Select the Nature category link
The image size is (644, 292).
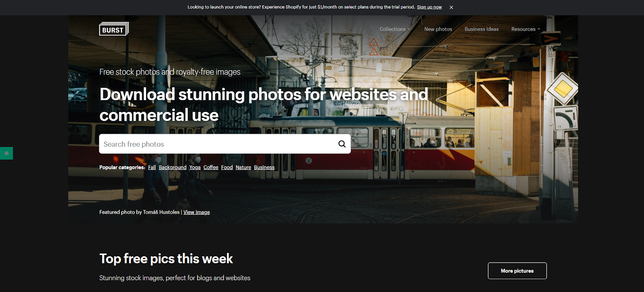coord(243,167)
